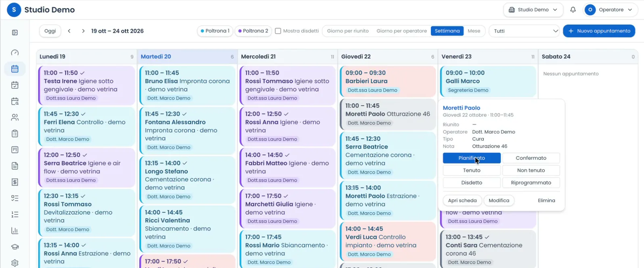Open the settings gear icon
The image size is (644, 268).
click(15, 263)
